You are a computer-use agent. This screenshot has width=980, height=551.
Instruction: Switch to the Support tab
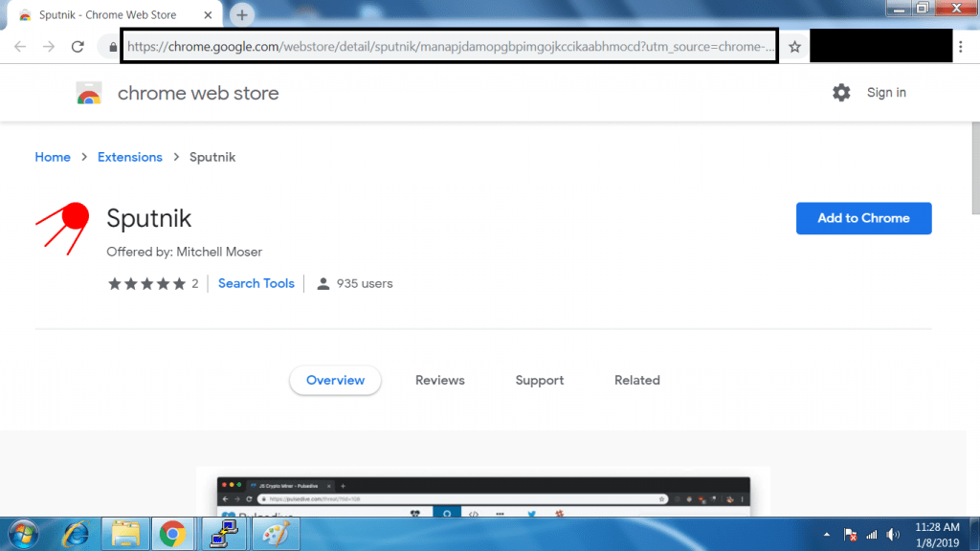(x=540, y=381)
